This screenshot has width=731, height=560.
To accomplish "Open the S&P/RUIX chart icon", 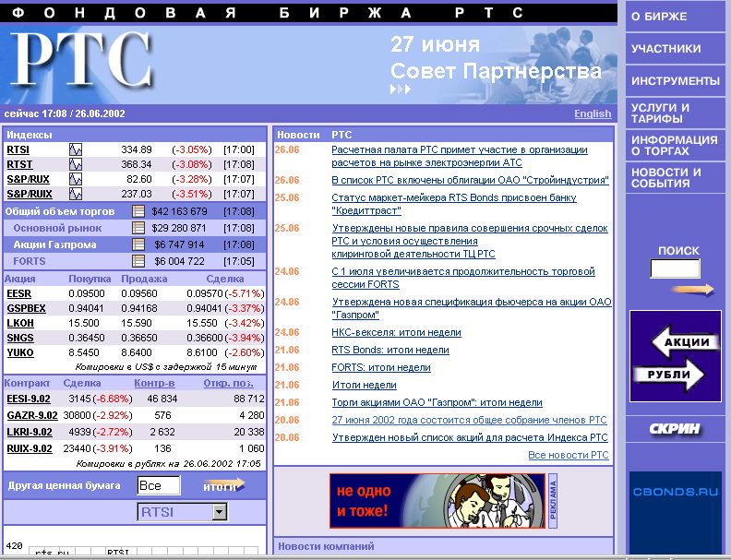I will point(76,194).
